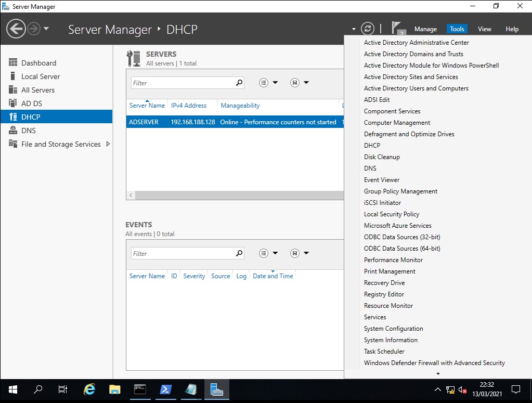This screenshot has height=403, width=532.
Task: Launch Windows PowerShell from the taskbar
Action: (x=165, y=389)
